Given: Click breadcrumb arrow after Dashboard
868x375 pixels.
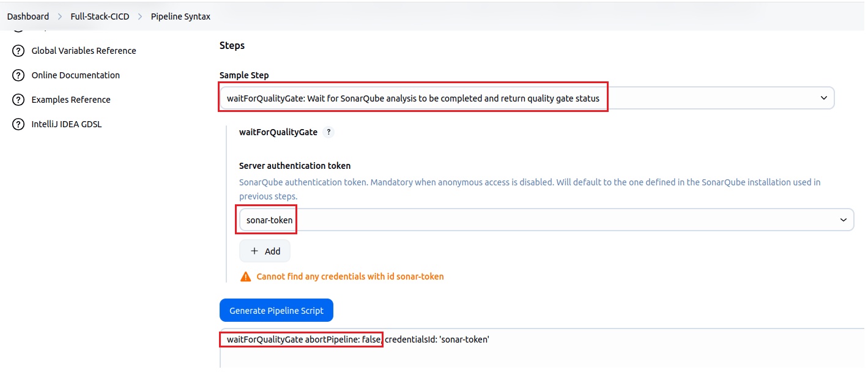Looking at the screenshot, I should point(60,17).
